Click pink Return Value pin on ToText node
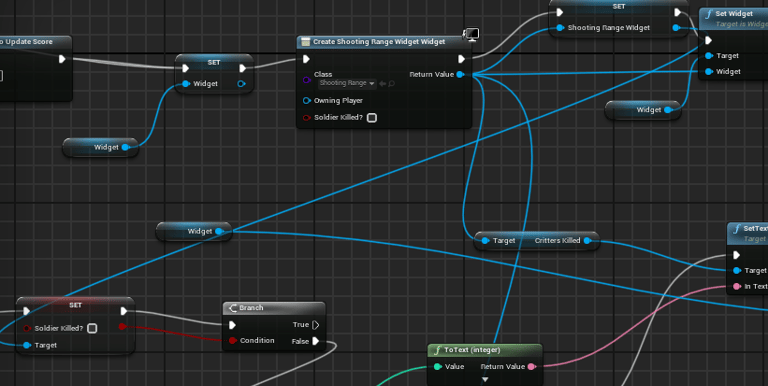The height and width of the screenshot is (386, 768). 531,366
